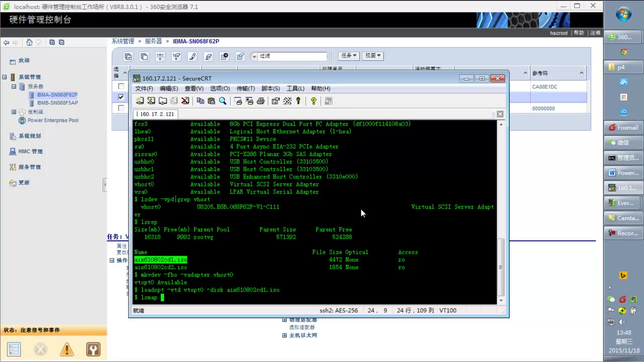
Task: Click the SecureCRT Print Selection icon
Action: pos(249,101)
